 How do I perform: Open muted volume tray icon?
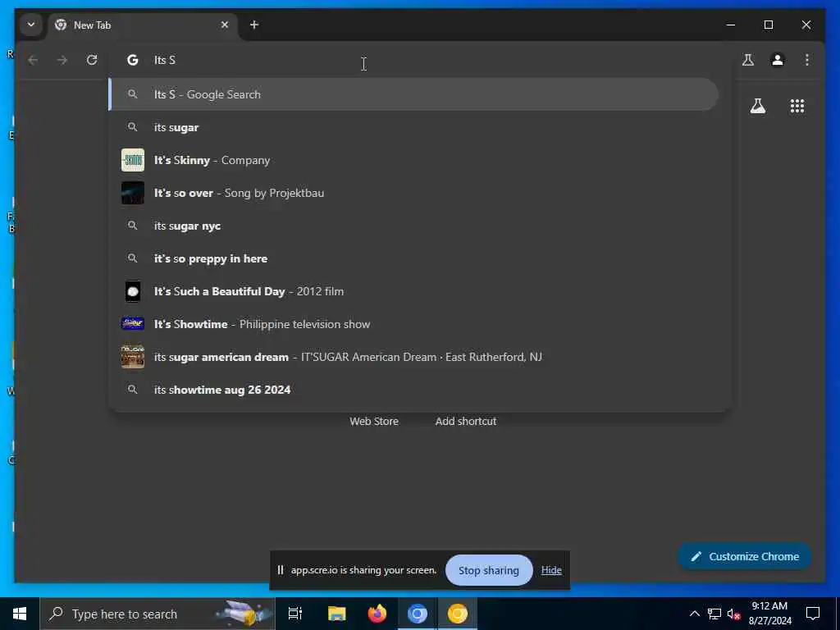(733, 614)
